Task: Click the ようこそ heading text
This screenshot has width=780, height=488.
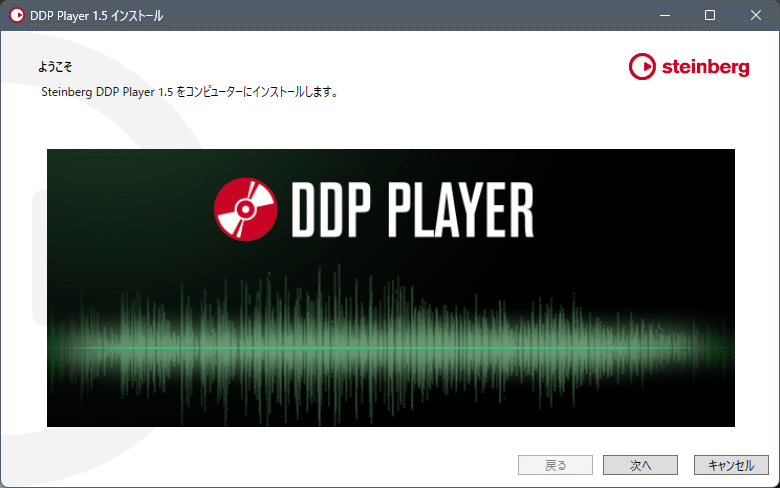Action: 55,67
